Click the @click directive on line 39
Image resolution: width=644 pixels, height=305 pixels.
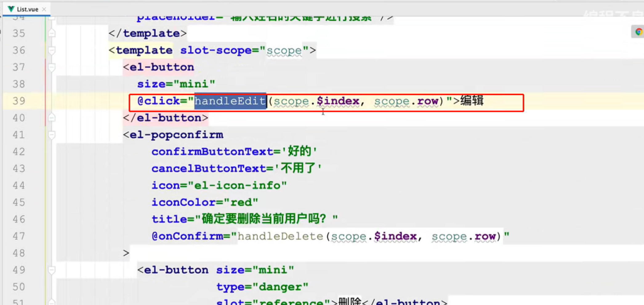tap(159, 101)
